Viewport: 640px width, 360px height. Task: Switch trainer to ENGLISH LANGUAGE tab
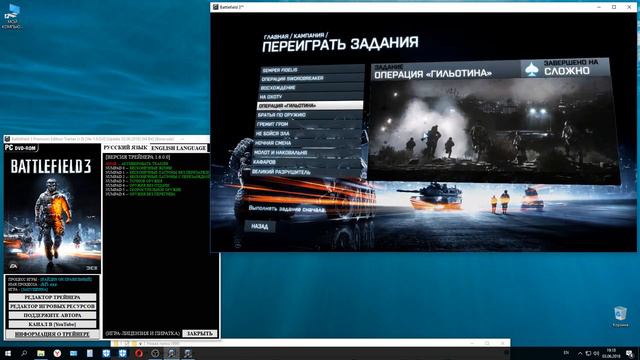coord(179,148)
